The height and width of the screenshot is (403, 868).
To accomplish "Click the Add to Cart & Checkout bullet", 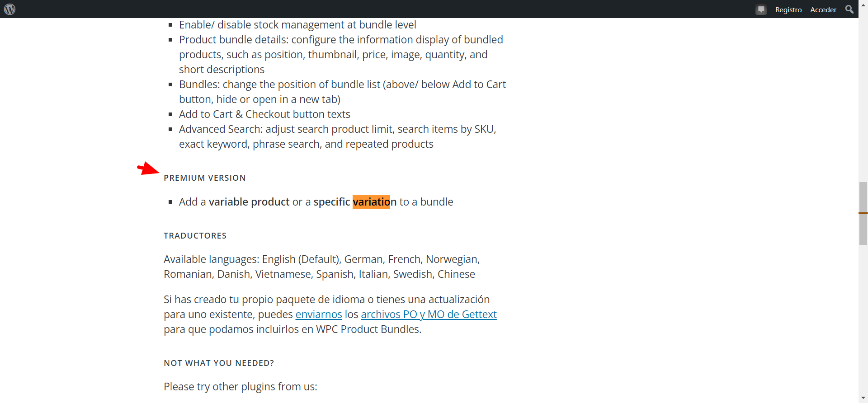I will point(264,114).
